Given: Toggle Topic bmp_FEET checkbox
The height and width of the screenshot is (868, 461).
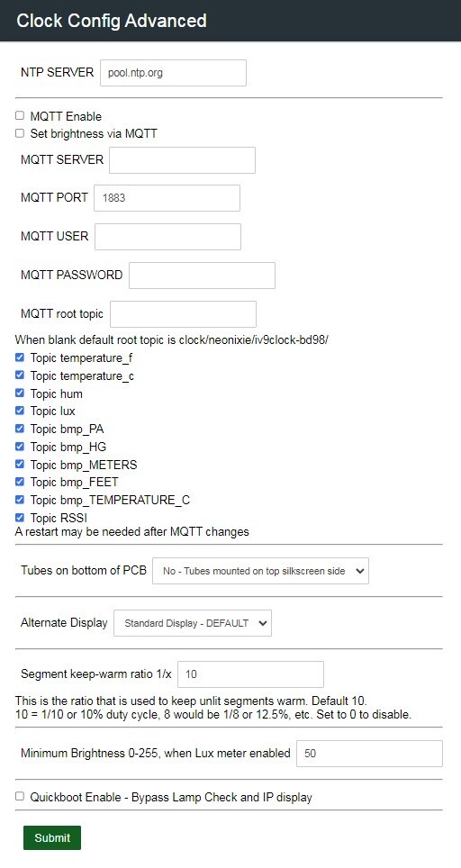Looking at the screenshot, I should point(20,482).
